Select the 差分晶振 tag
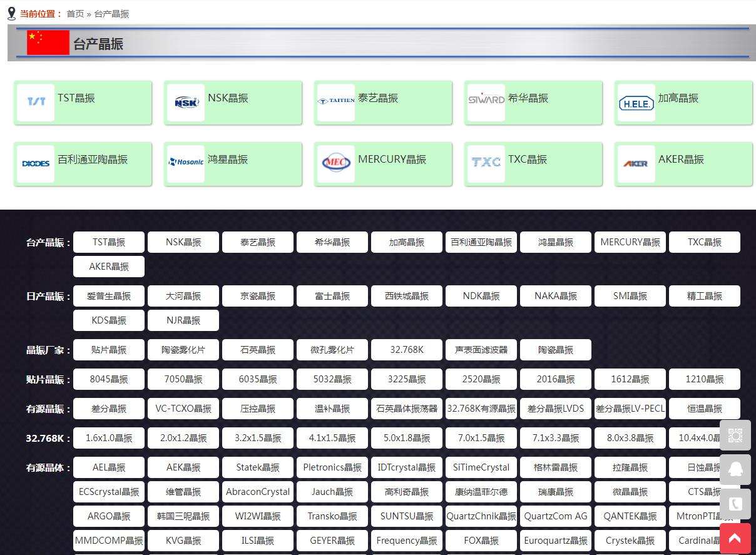This screenshot has width=756, height=555. coord(109,409)
